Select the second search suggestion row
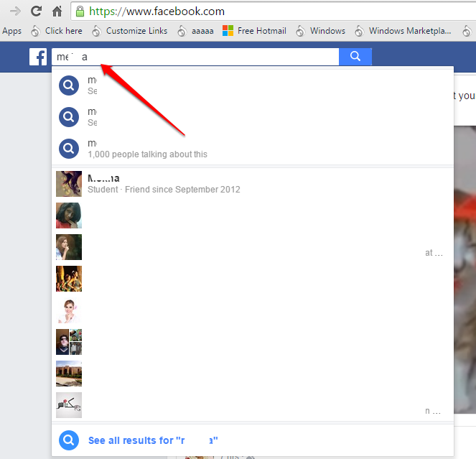 [x=253, y=117]
